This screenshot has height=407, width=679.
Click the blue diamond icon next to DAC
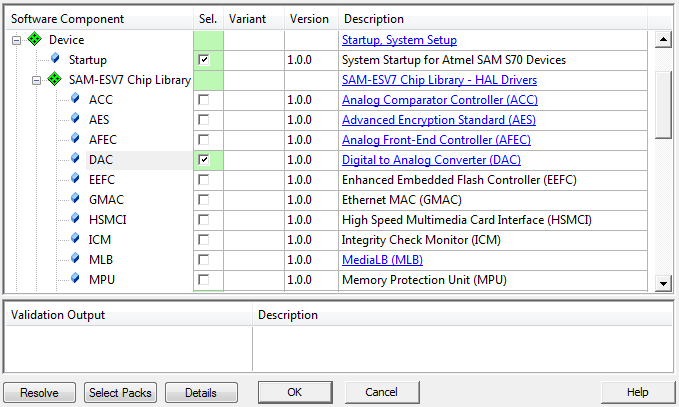click(76, 160)
